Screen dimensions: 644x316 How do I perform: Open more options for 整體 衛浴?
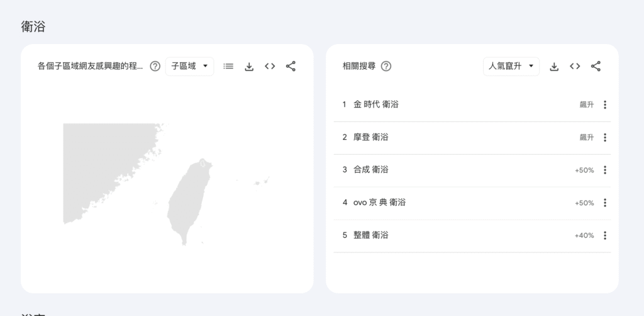click(604, 235)
